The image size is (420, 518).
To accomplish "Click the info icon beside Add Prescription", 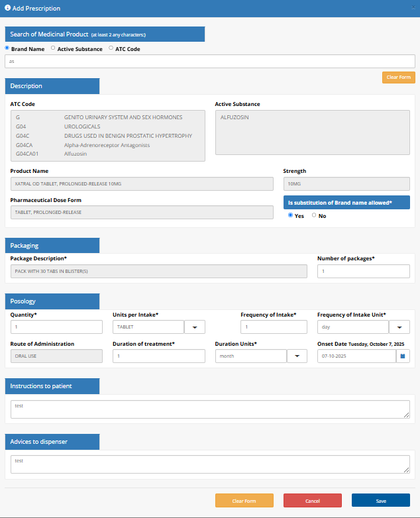I will [7, 9].
